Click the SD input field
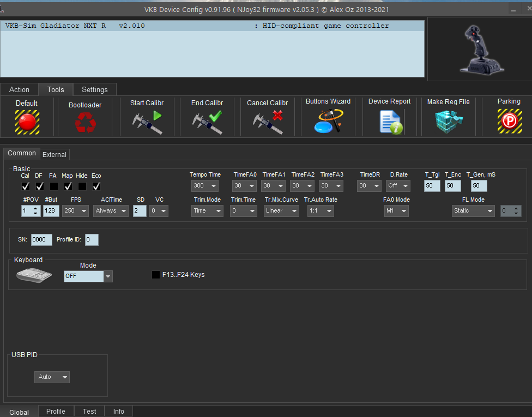Image resolution: width=532 pixels, height=417 pixels. coord(140,211)
